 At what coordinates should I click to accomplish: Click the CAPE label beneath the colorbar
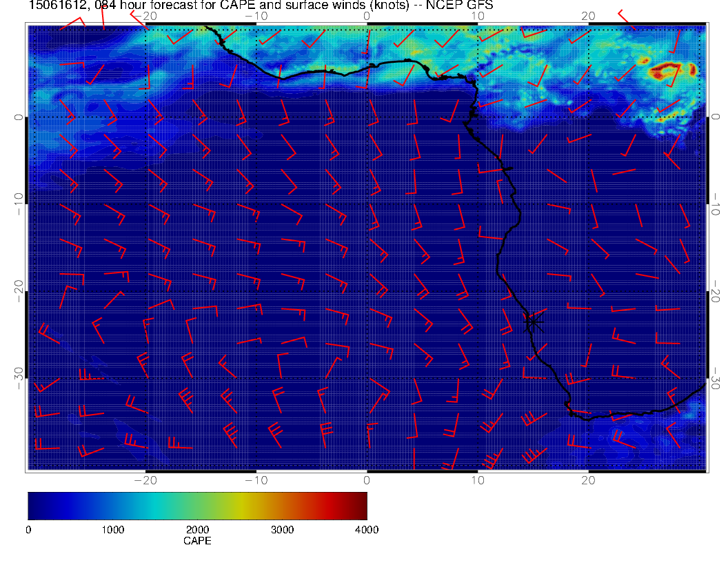click(197, 542)
